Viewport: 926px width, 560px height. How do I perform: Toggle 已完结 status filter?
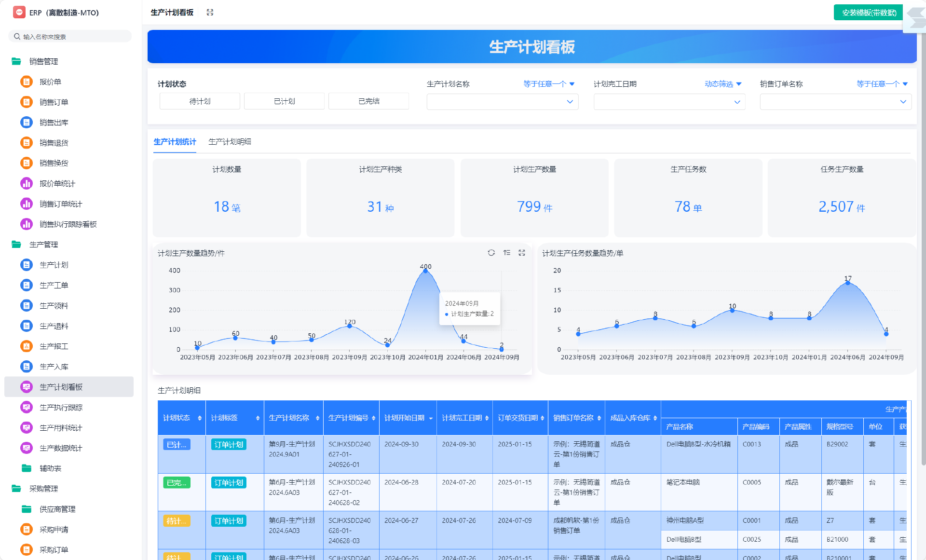(x=368, y=101)
